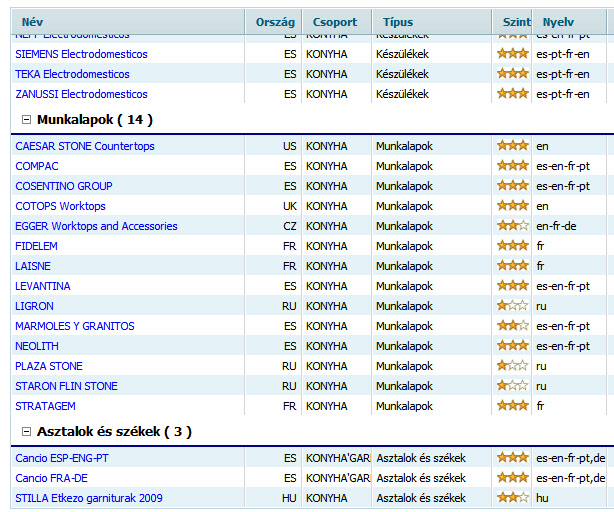Open TEKA Electrodomesticos link
614x512 pixels.
coord(72,74)
